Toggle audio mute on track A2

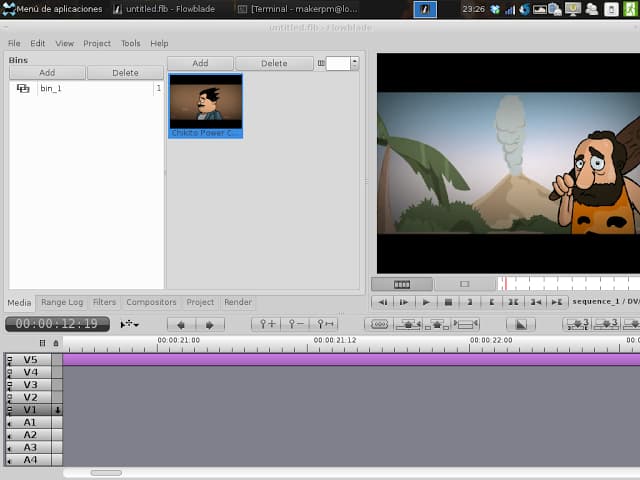coord(10,436)
